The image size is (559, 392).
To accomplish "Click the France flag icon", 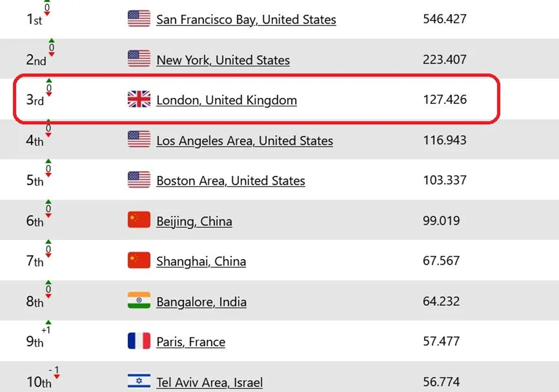I will pos(139,341).
